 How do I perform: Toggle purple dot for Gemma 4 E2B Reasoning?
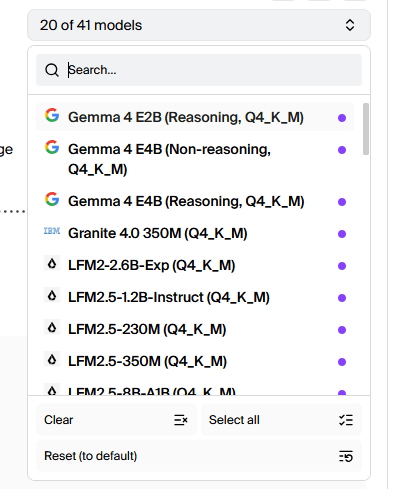pos(342,118)
